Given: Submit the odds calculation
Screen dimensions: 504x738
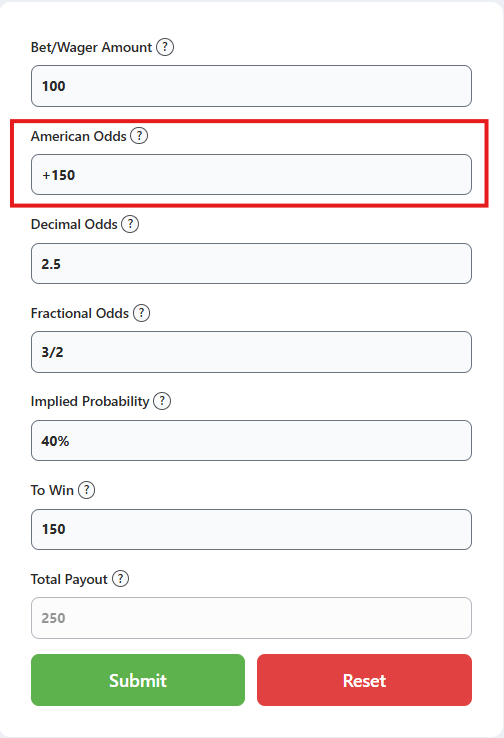Looking at the screenshot, I should tap(138, 680).
